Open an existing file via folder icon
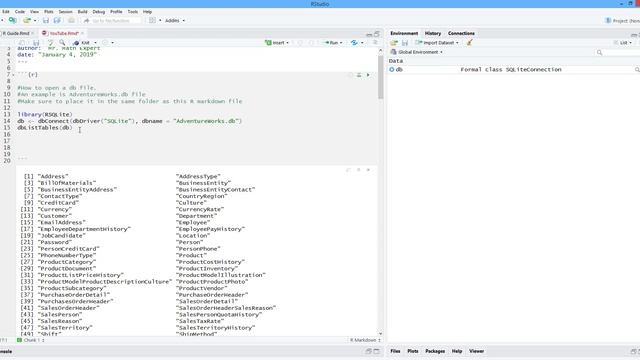This screenshot has height=360, width=640. 27,20
